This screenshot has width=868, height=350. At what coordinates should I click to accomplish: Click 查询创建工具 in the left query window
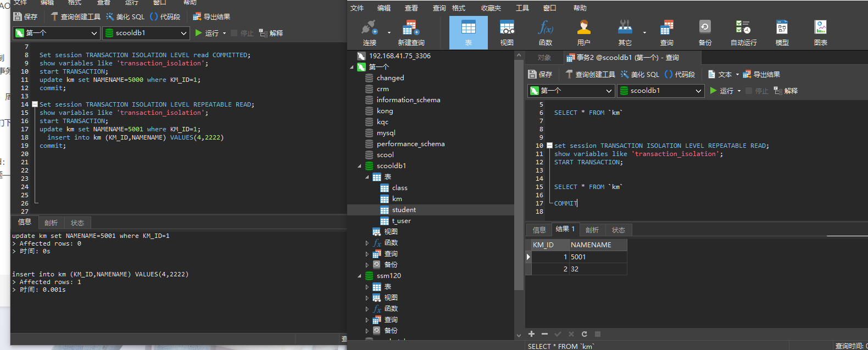(75, 17)
